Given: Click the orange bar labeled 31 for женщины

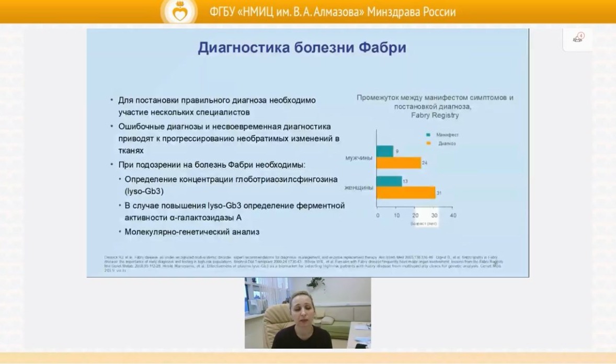Looking at the screenshot, I should pyautogui.click(x=406, y=193).
